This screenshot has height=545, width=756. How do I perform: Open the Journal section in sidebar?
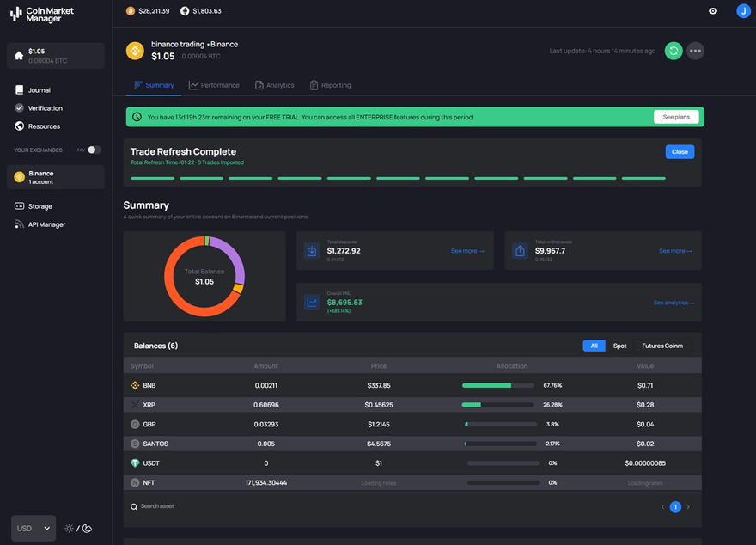coord(37,89)
